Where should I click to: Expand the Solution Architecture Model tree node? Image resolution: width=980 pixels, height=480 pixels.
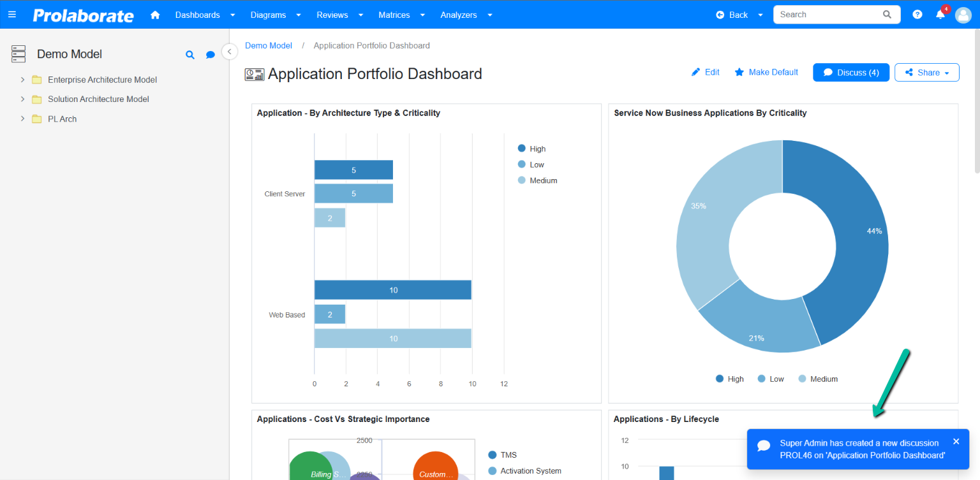click(x=22, y=99)
